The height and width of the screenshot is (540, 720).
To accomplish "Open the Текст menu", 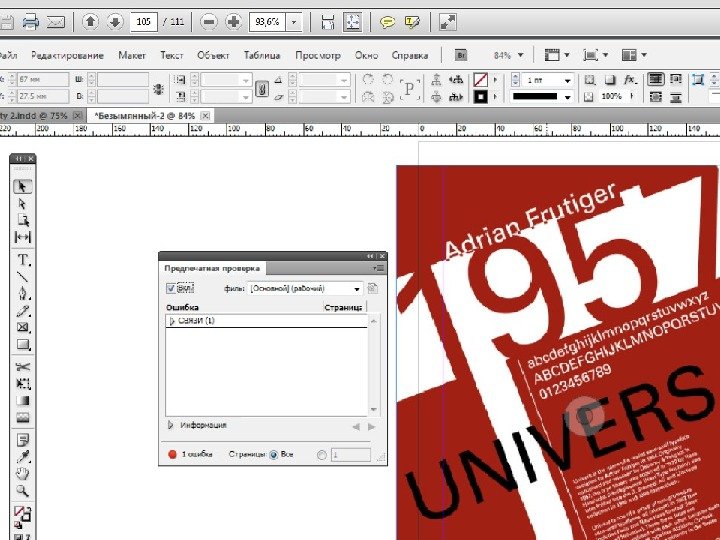I will (172, 56).
